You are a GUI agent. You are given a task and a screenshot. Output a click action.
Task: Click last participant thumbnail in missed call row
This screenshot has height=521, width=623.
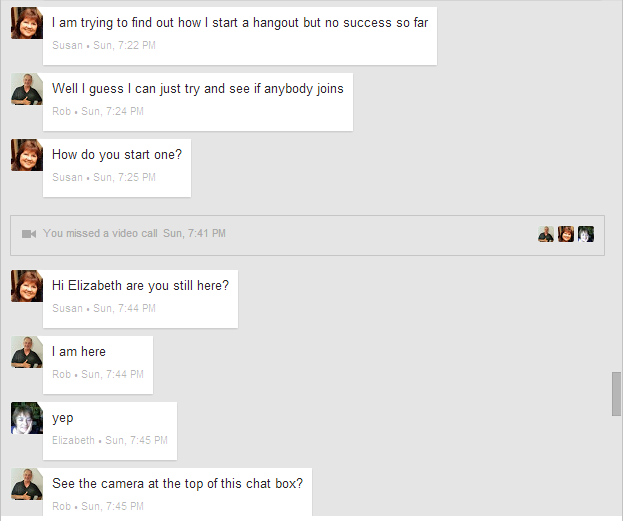586,234
